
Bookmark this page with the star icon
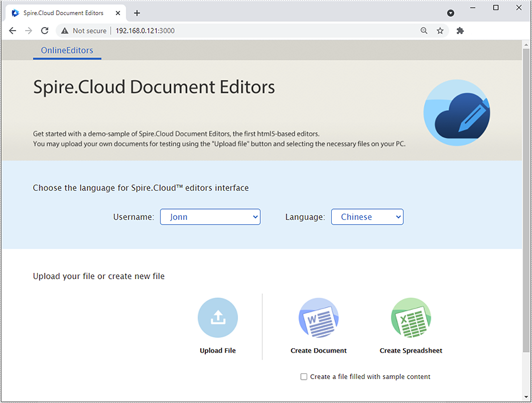[440, 31]
